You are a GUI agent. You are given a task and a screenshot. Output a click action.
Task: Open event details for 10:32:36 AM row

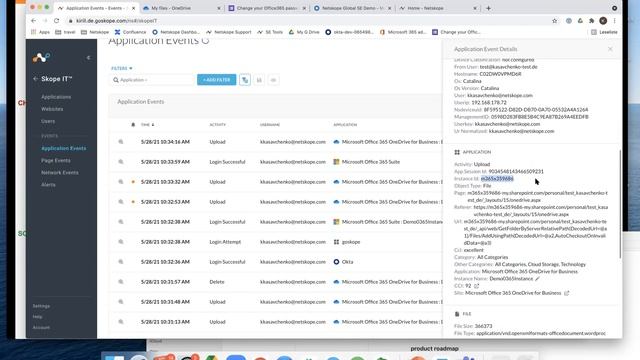click(x=121, y=262)
